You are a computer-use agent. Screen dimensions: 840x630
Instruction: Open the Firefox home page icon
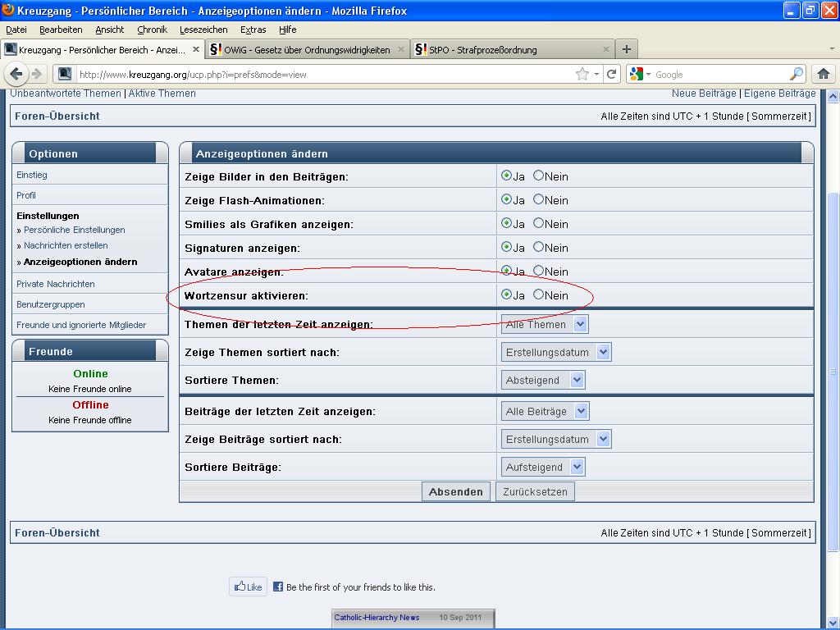(x=824, y=74)
